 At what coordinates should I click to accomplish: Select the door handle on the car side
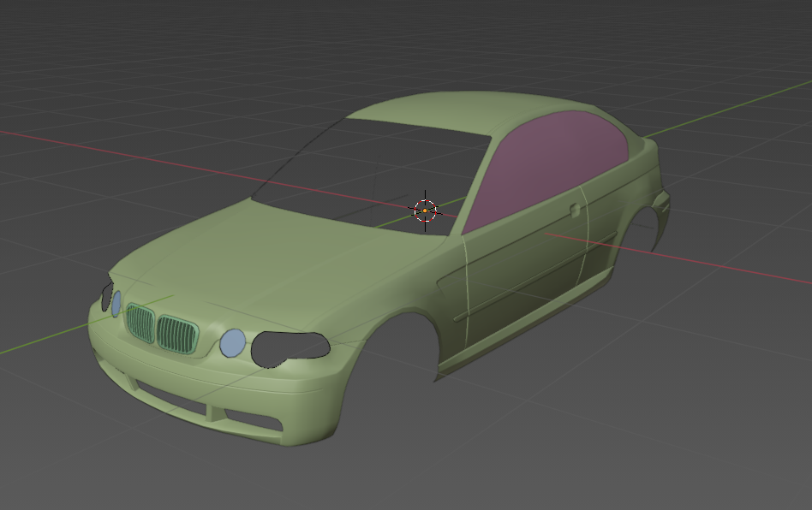[574, 210]
